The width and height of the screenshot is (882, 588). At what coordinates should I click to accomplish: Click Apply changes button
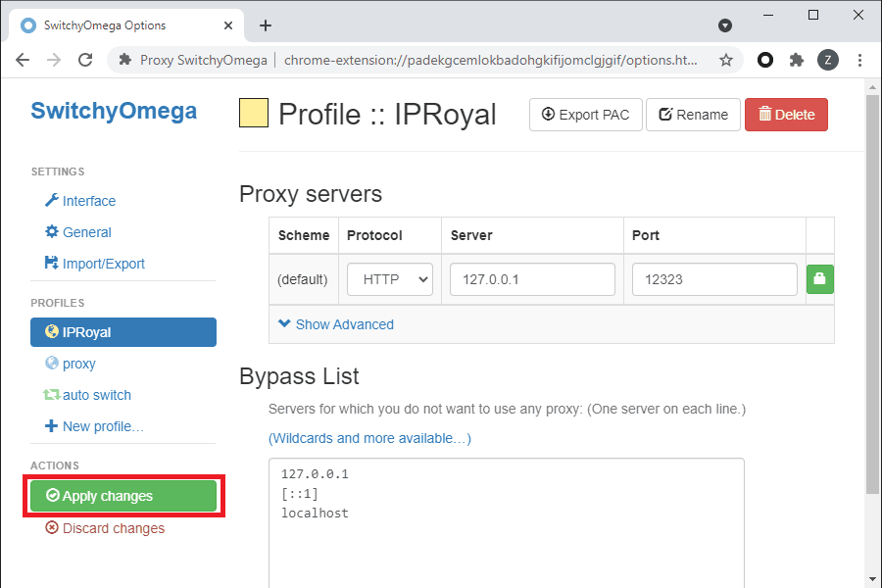(123, 496)
